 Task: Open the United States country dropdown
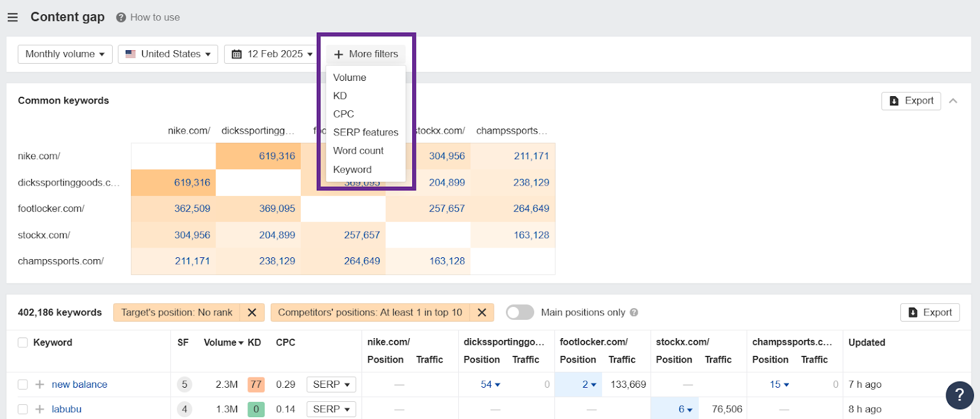(x=168, y=54)
